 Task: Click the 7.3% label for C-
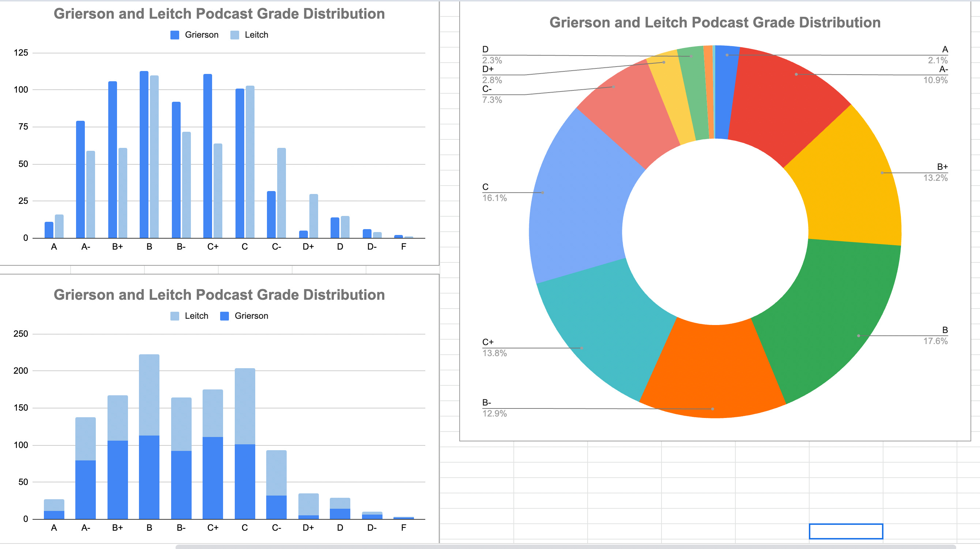tap(492, 100)
